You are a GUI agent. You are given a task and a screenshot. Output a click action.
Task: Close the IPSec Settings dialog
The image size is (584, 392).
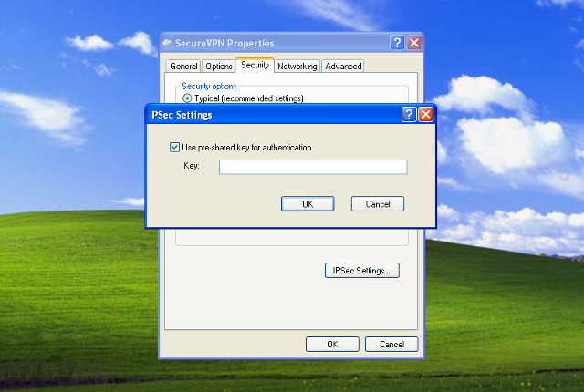point(425,115)
